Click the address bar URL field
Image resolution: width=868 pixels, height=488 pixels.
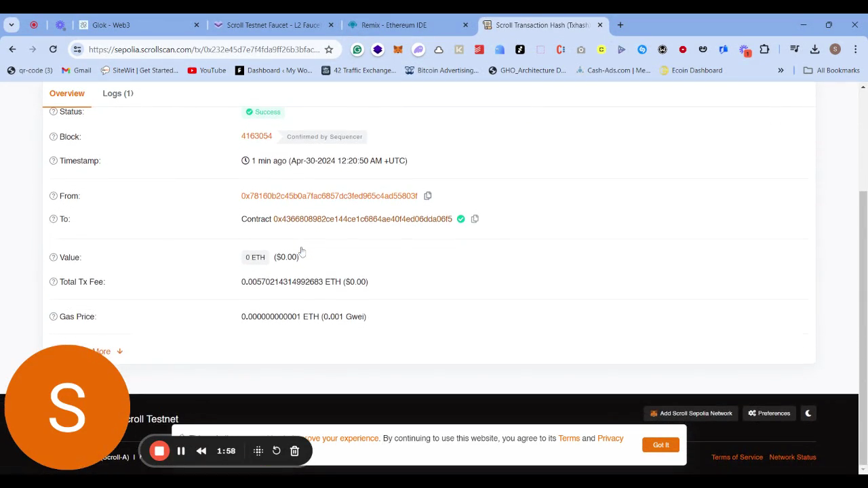(x=203, y=49)
